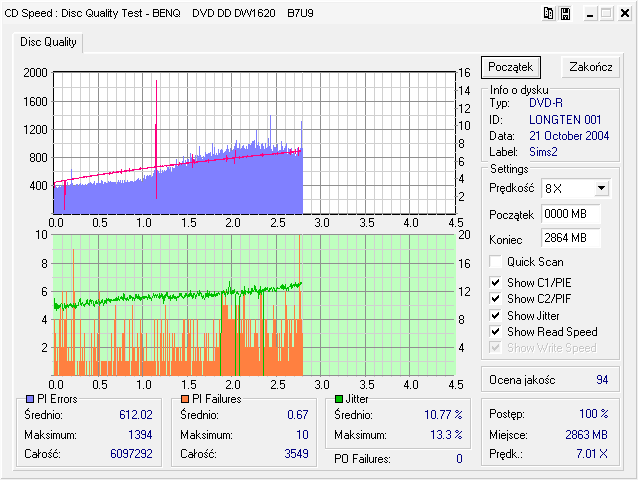Click PI Failures total 3549
The width and height of the screenshot is (638, 480).
(x=296, y=454)
